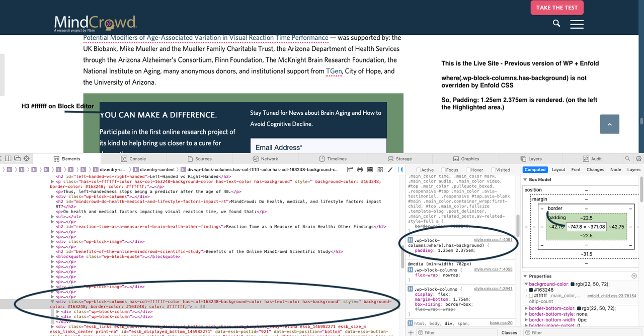Click the website search magnifier icon

(556, 23)
